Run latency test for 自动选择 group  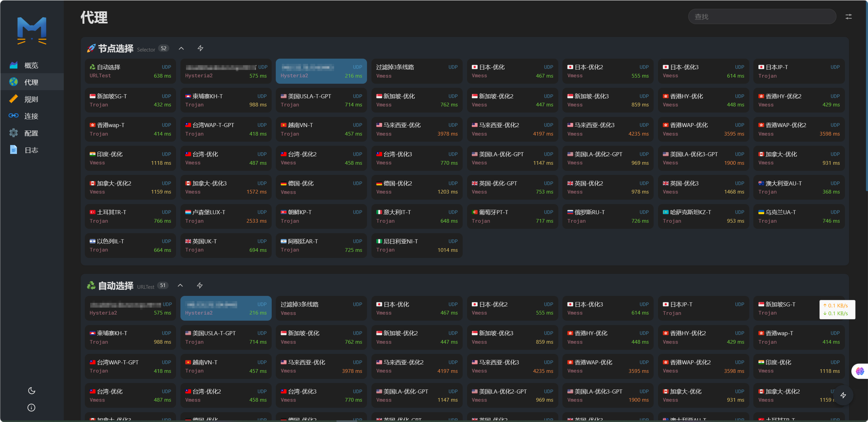point(200,285)
